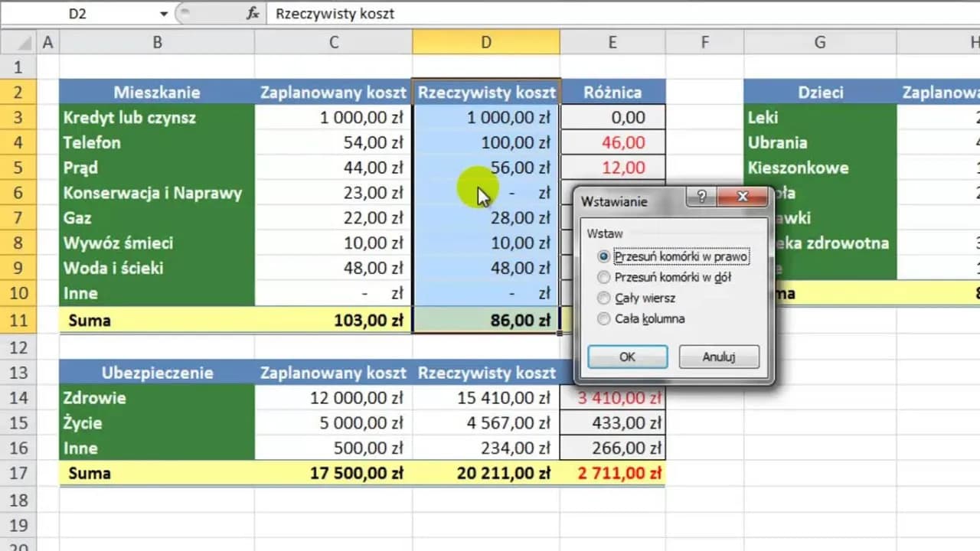980x551 pixels.
Task: Select the 'Cały wiersz' radio button
Action: [x=604, y=298]
